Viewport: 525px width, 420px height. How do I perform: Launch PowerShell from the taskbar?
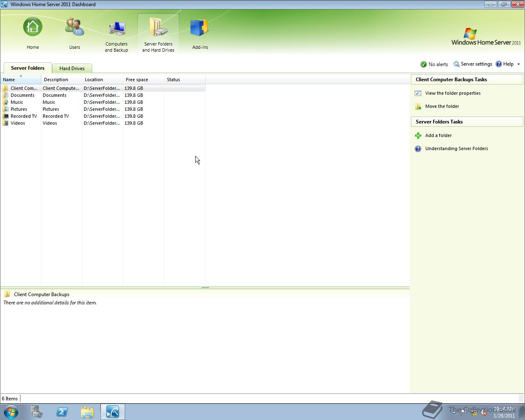click(62, 411)
